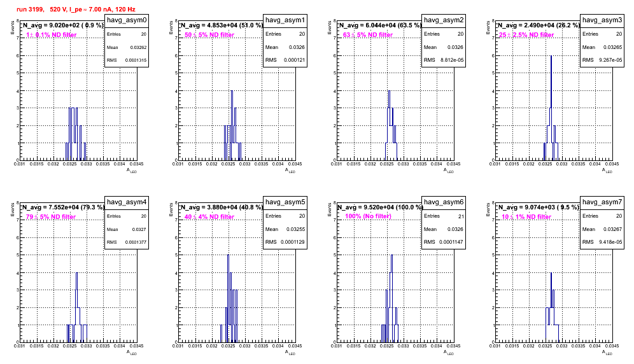Viewport: 634px width, 364px height.
Task: Click RMS value 9.267e-05
Action: pos(611,60)
